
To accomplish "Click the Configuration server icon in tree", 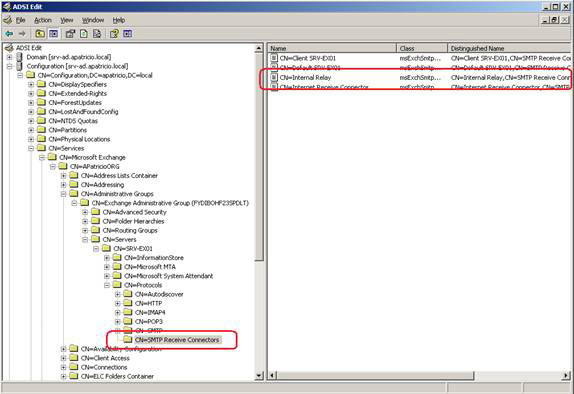I will [x=19, y=66].
